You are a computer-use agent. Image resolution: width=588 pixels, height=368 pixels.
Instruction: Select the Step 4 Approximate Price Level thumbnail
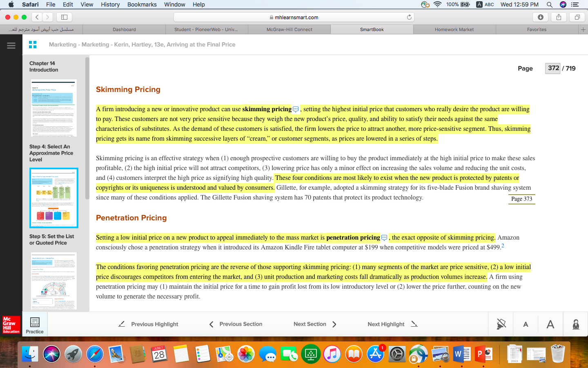pos(53,198)
